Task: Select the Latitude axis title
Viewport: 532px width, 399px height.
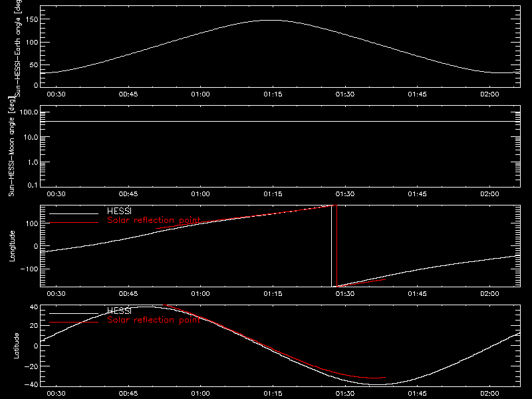Action: 16,346
